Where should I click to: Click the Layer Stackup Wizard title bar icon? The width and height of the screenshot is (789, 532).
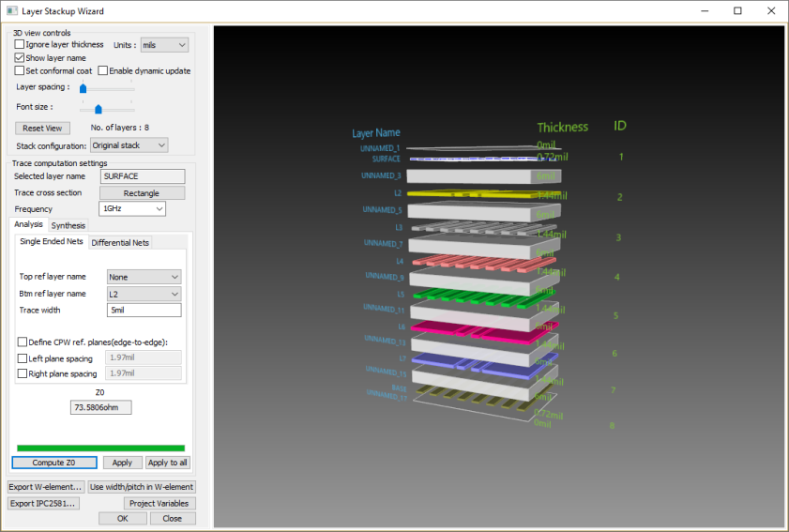pyautogui.click(x=12, y=11)
